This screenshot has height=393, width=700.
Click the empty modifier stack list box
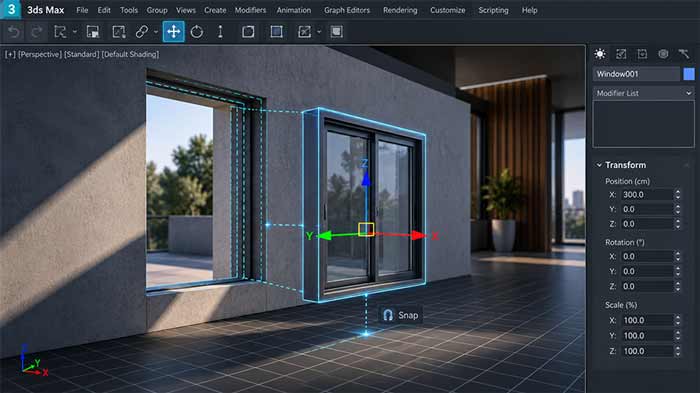pyautogui.click(x=644, y=124)
